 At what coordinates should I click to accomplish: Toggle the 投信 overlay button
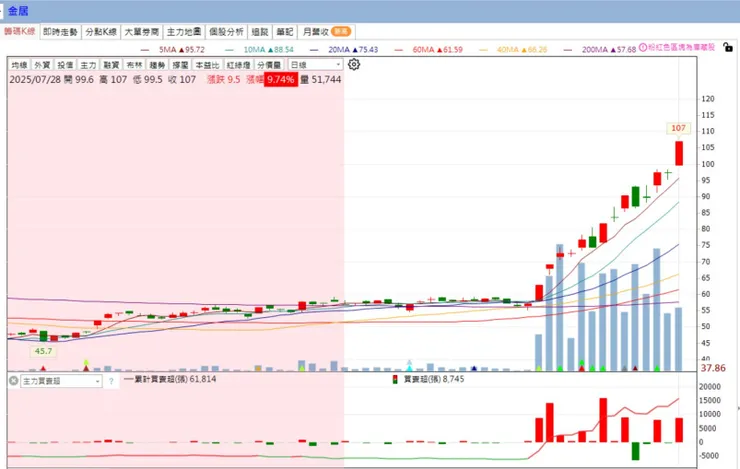(x=65, y=65)
